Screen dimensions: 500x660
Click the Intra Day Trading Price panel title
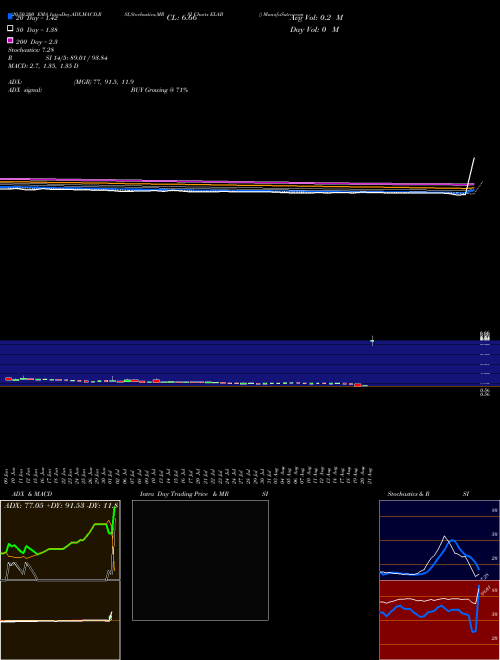pyautogui.click(x=204, y=494)
